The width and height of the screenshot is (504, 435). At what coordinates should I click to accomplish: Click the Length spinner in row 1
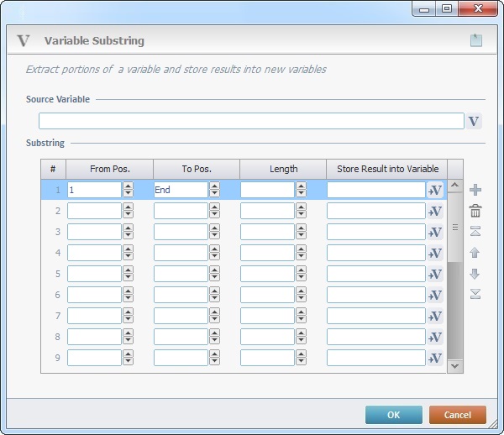pos(301,190)
